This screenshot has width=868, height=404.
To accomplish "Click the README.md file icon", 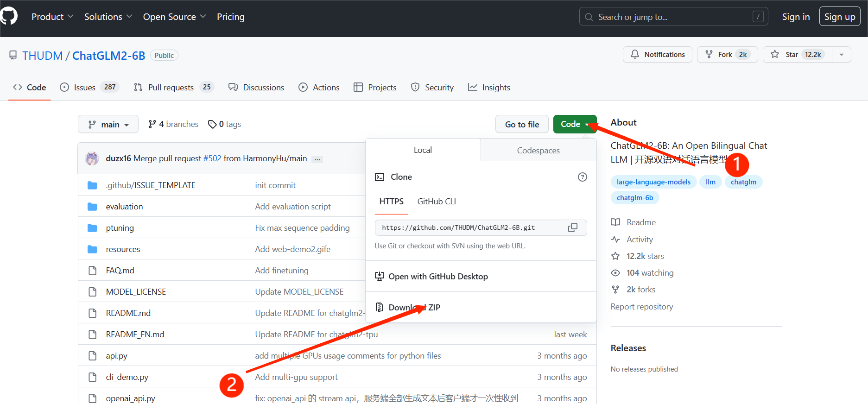I will pos(92,313).
